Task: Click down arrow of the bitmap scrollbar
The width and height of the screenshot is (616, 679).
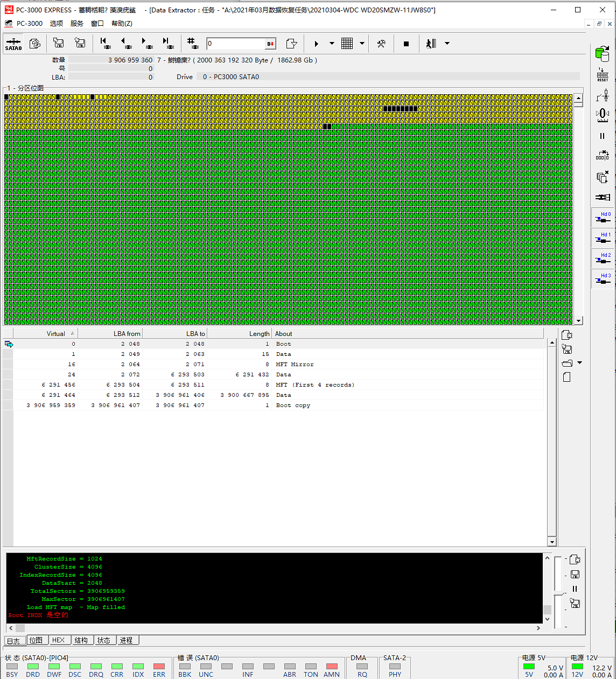Action: pos(579,321)
